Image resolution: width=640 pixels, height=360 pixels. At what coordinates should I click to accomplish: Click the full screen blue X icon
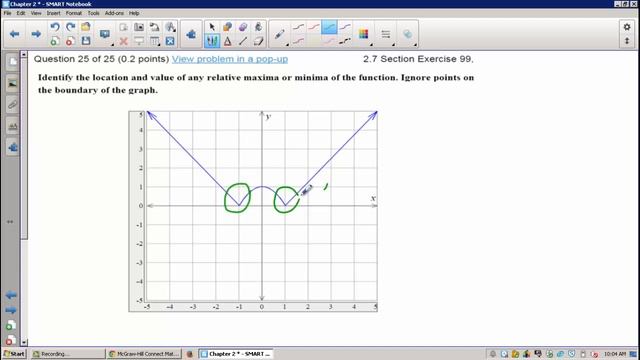(170, 41)
